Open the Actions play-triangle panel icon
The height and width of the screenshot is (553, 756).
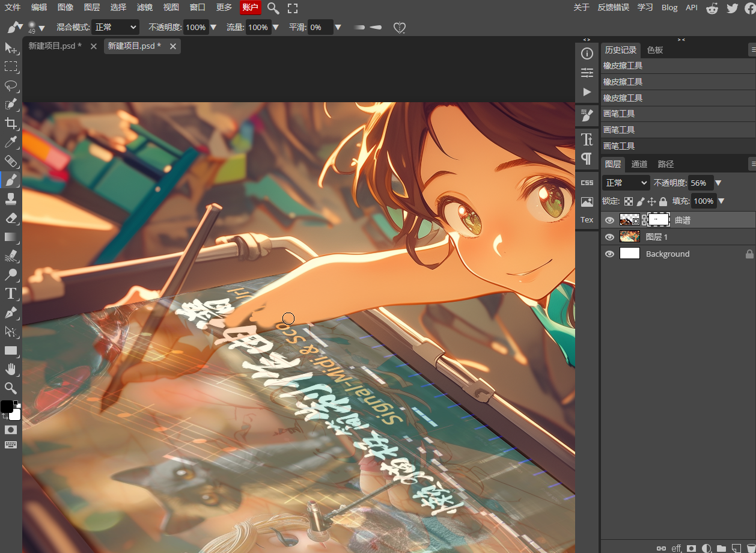coord(587,92)
